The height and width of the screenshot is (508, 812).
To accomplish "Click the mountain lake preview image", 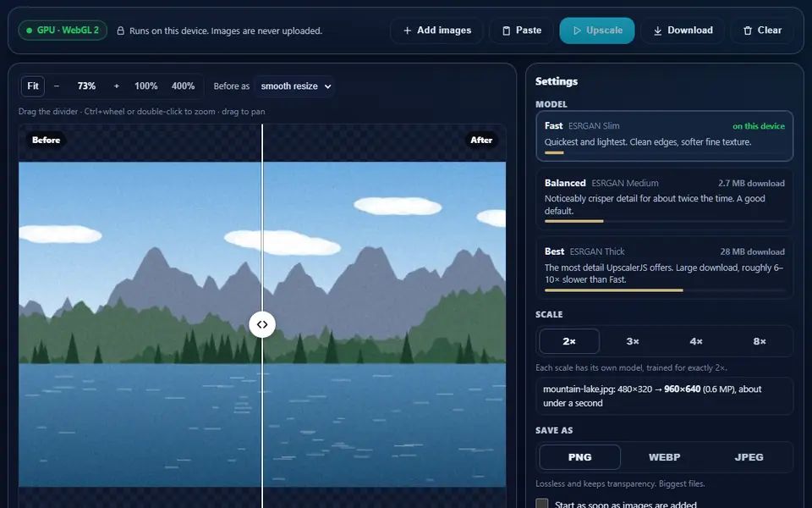I will (x=262, y=324).
